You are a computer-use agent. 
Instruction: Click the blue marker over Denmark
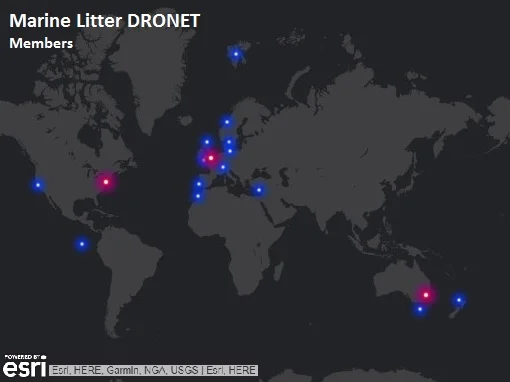click(229, 142)
